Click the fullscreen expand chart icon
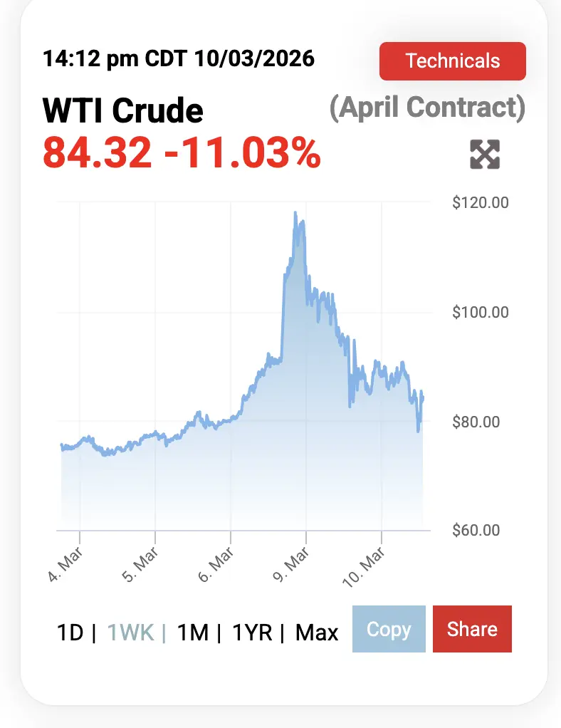This screenshot has width=561, height=728. click(x=485, y=155)
